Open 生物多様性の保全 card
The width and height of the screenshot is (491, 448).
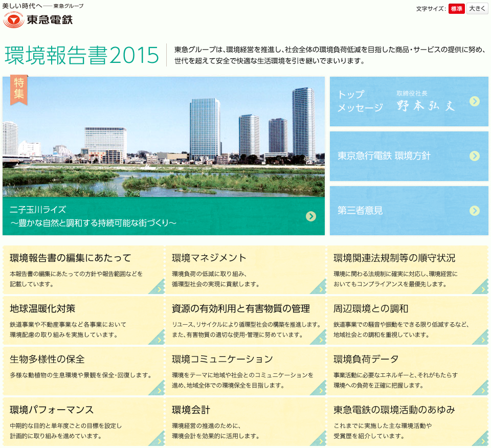click(83, 371)
